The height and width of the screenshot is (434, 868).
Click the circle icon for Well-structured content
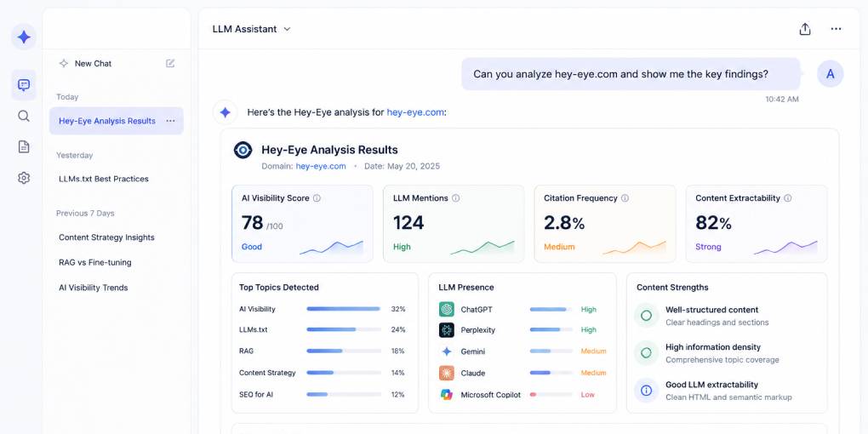[x=646, y=316]
